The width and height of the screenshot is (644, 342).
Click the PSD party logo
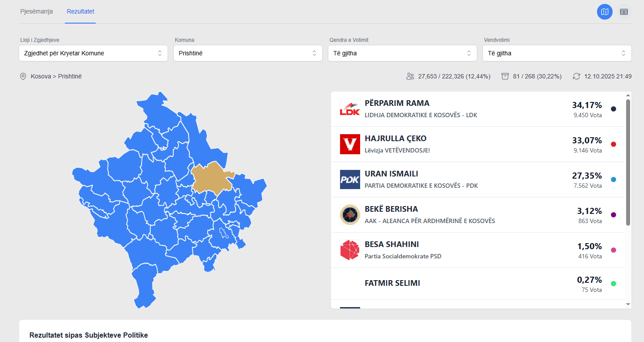[350, 250]
